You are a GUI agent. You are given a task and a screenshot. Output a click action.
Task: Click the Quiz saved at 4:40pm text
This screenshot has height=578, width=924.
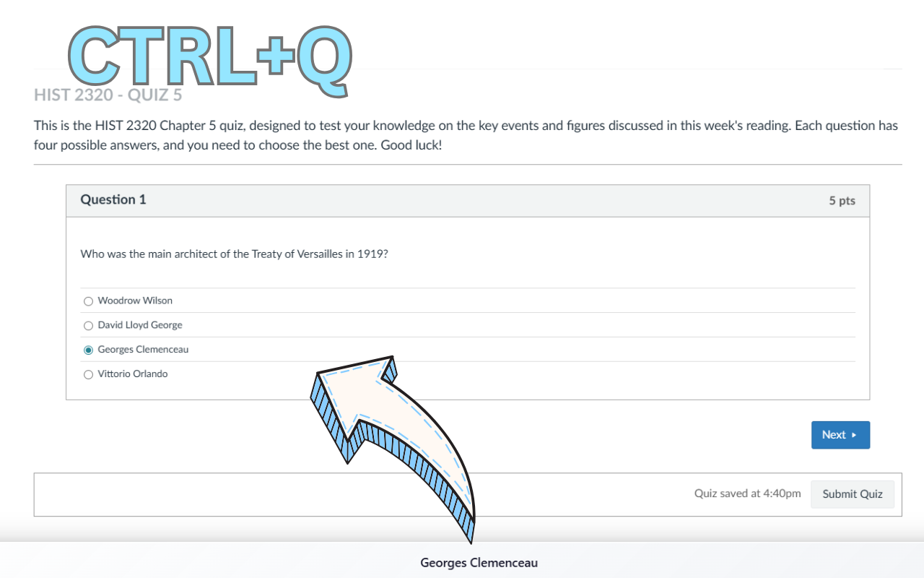pyautogui.click(x=747, y=493)
